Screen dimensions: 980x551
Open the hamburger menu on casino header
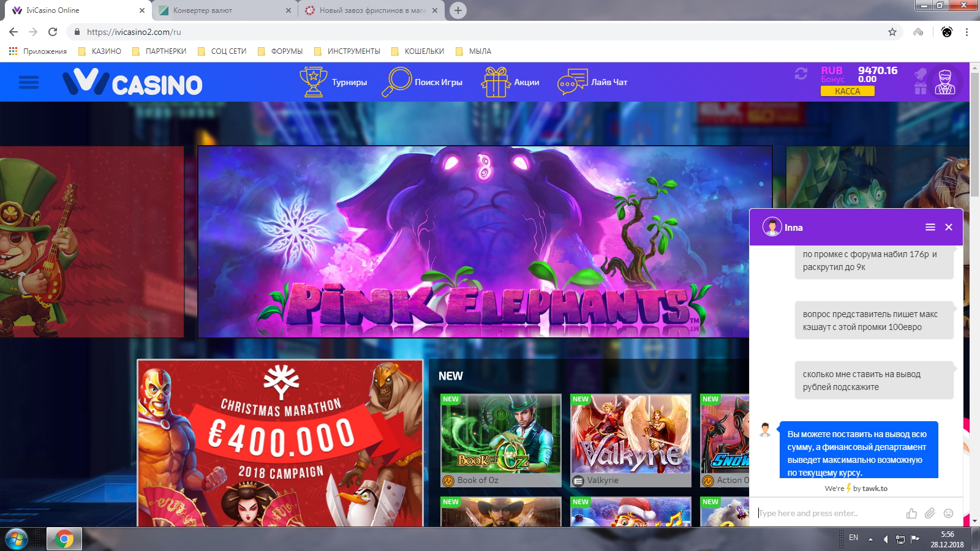[x=29, y=82]
